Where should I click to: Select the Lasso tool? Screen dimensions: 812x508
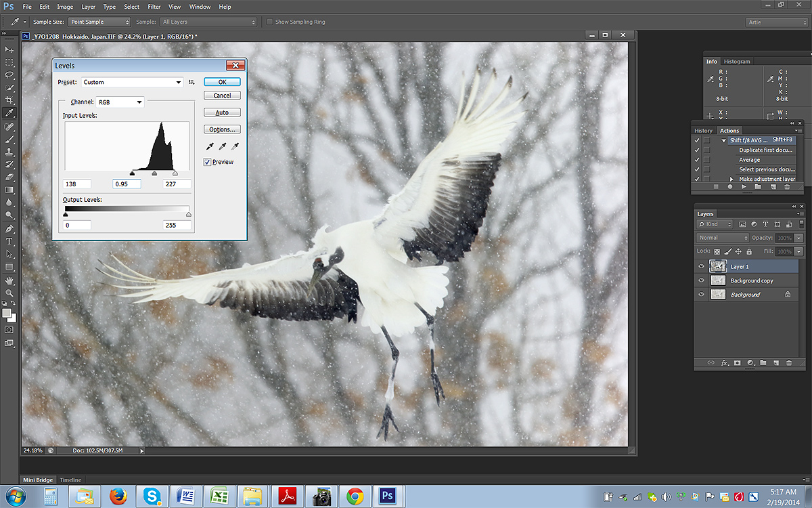[9, 75]
